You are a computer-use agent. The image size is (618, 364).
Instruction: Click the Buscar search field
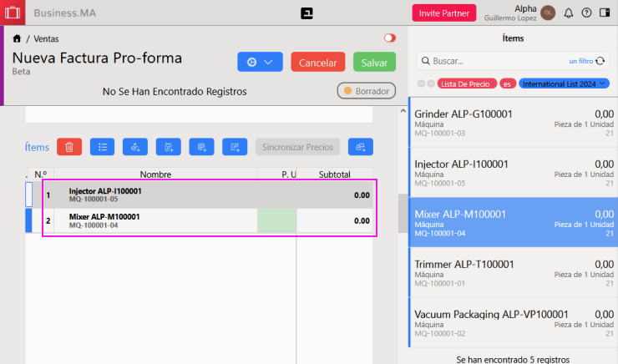pos(497,61)
